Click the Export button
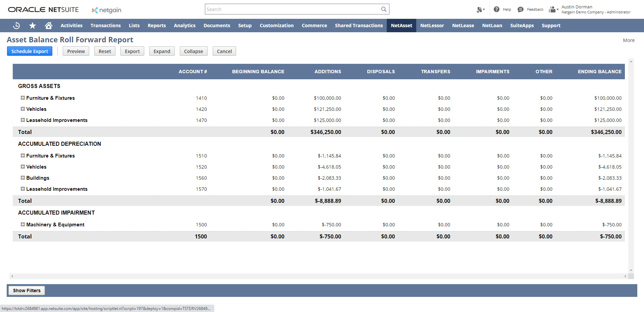644x312 pixels. 132,51
